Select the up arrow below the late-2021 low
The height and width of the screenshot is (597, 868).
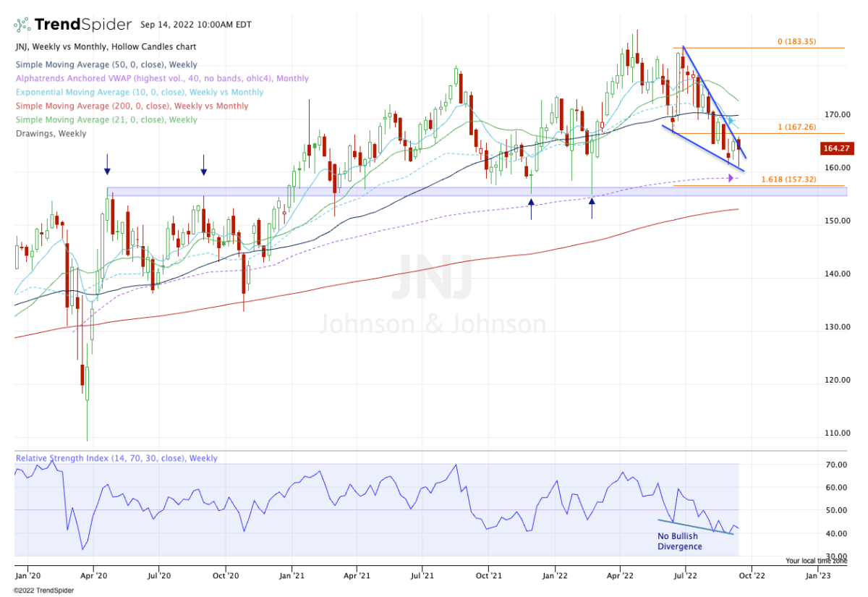coord(531,209)
